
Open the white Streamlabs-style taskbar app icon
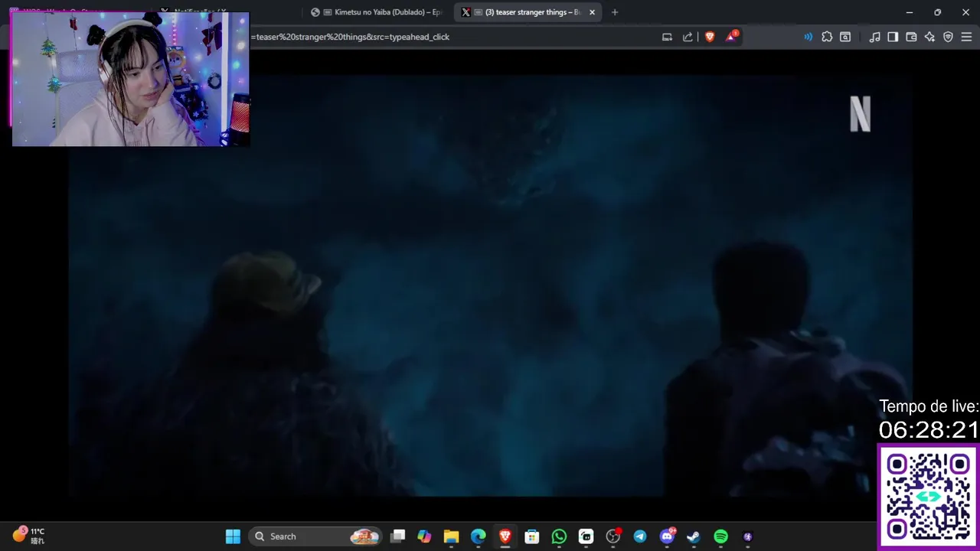pos(586,536)
